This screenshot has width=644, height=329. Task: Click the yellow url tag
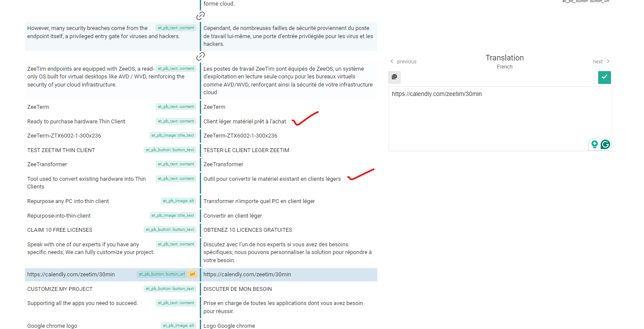point(192,275)
